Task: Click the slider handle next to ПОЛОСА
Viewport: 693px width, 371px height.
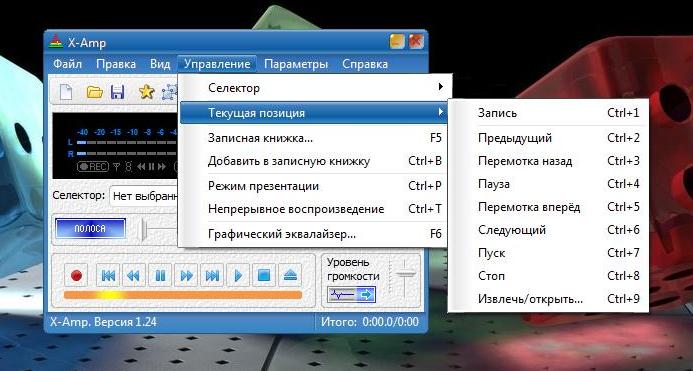Action: (x=143, y=229)
